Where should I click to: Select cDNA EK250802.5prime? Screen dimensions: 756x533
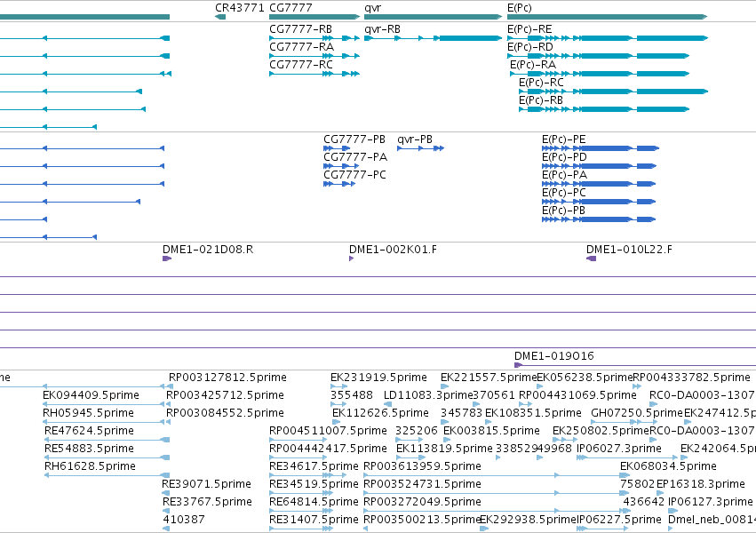coord(565,440)
